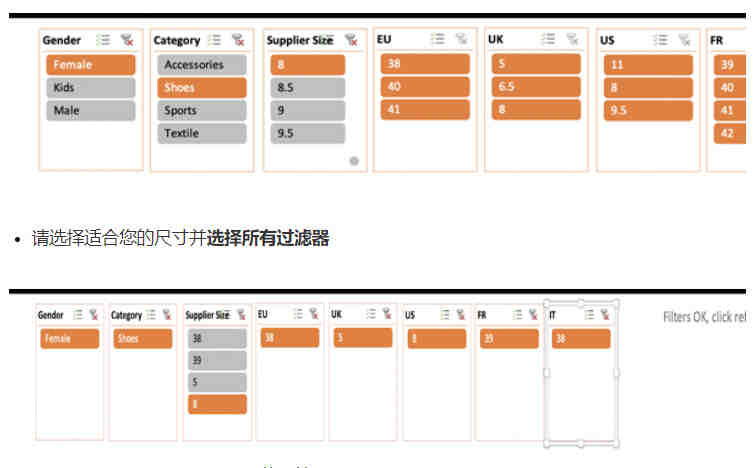Toggle multi-select on lower UK slicer
This screenshot has width=753, height=468.
pos(371,314)
